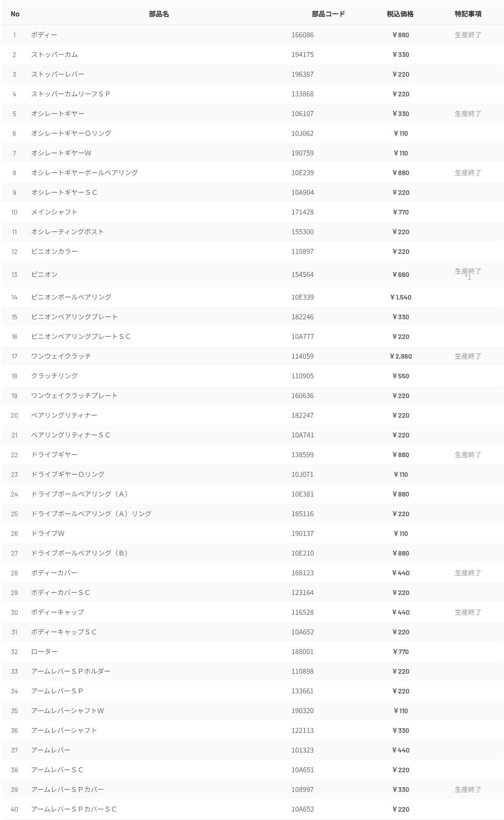Click the ボディーキャップ row 30 name
This screenshot has height=820, width=504.
coord(57,612)
